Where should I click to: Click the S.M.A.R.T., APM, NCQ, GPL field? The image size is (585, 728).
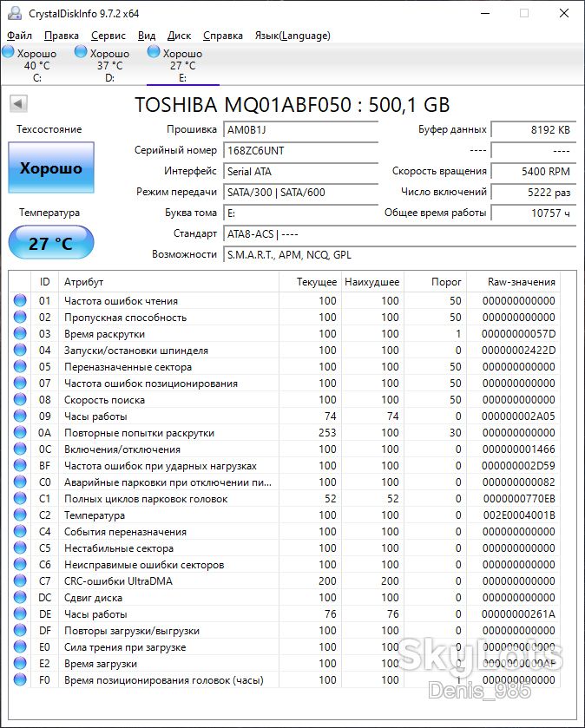click(x=400, y=255)
